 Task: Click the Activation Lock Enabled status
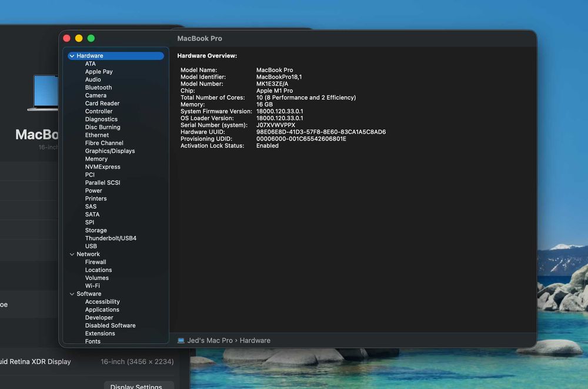pyautogui.click(x=268, y=146)
